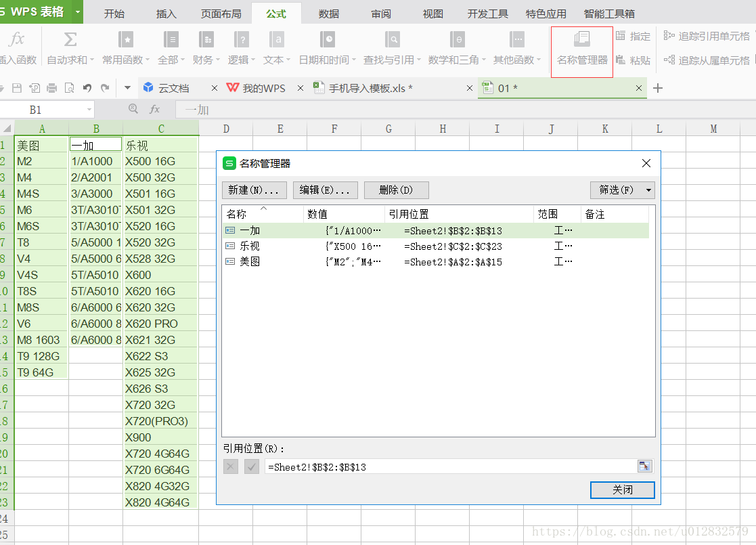This screenshot has height=545, width=756.
Task: Switch to the 开发工具 ribbon tab
Action: [x=488, y=14]
